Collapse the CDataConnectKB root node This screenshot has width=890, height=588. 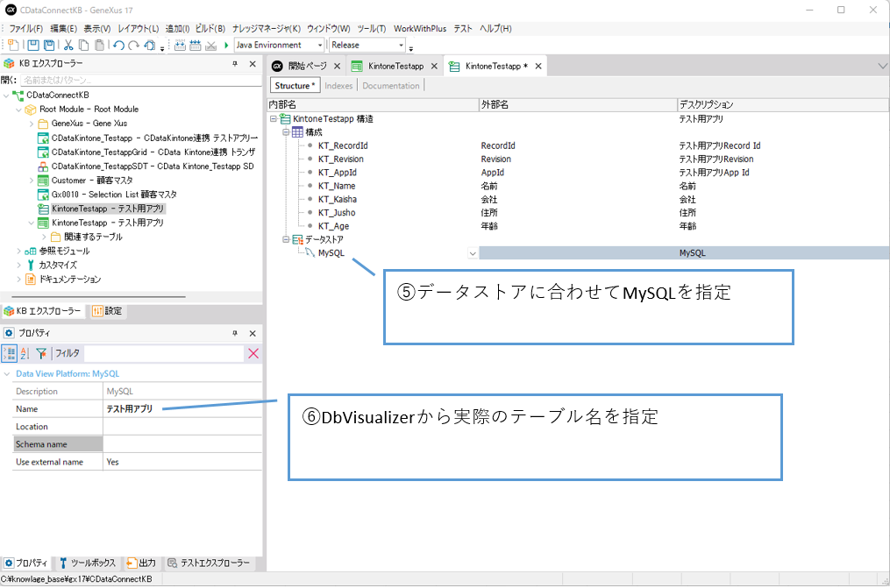[x=6, y=96]
